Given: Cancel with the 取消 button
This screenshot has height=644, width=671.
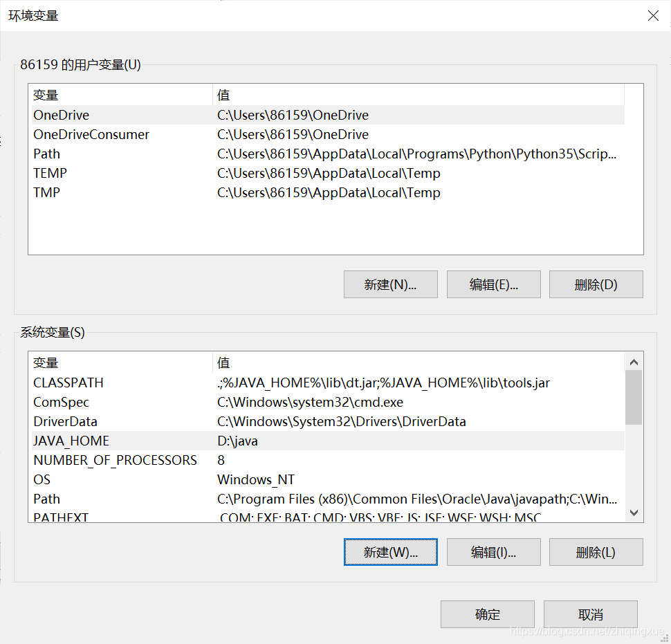Looking at the screenshot, I should [x=591, y=614].
